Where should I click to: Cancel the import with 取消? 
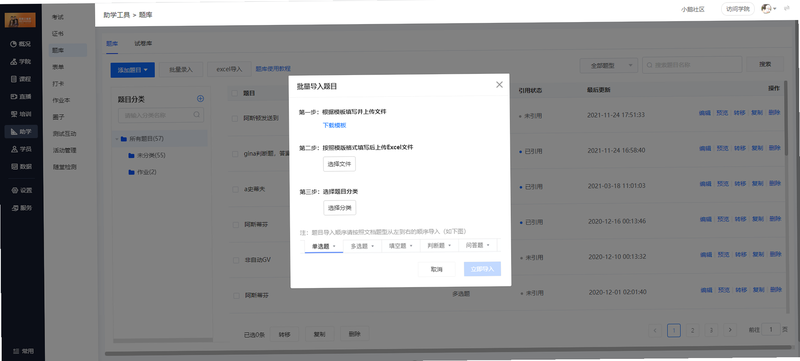point(436,269)
